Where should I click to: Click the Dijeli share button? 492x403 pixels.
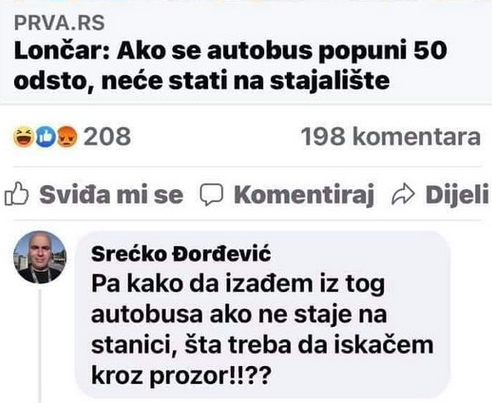440,194
